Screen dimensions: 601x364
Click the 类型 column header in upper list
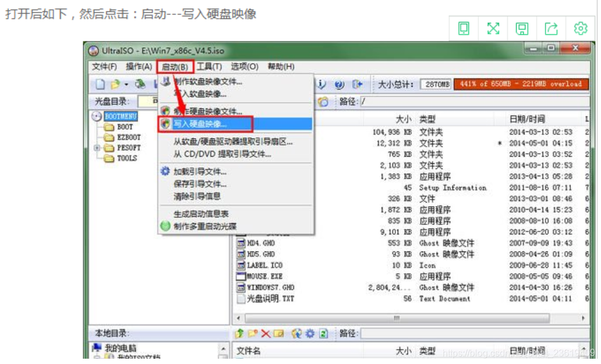pos(427,119)
